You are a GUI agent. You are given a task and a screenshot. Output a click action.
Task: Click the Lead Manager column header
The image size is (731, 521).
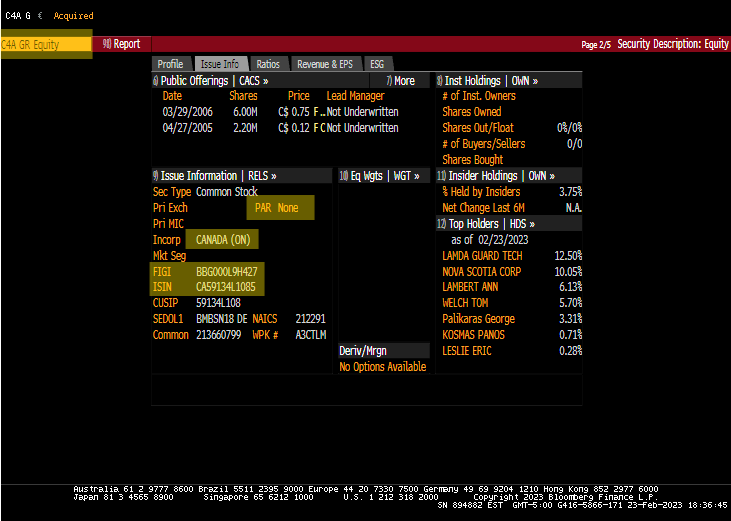point(355,96)
